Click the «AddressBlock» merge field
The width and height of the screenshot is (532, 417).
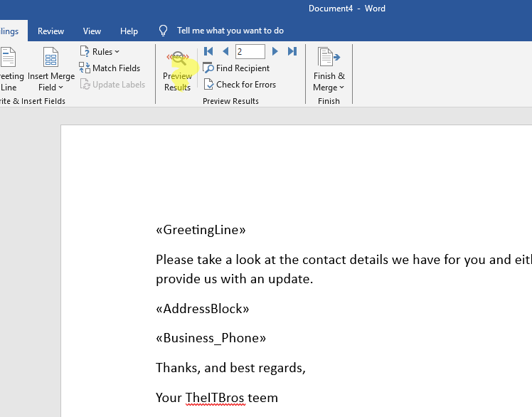pyautogui.click(x=202, y=309)
